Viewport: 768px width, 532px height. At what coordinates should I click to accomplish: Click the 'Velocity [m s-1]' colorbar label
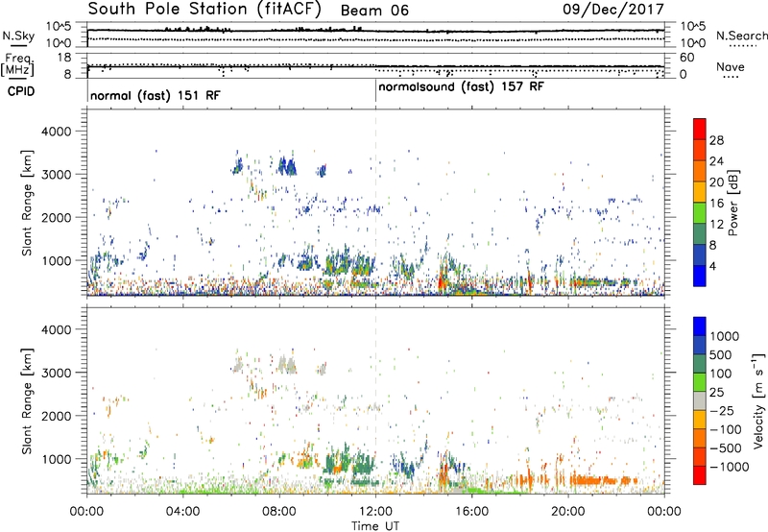758,400
